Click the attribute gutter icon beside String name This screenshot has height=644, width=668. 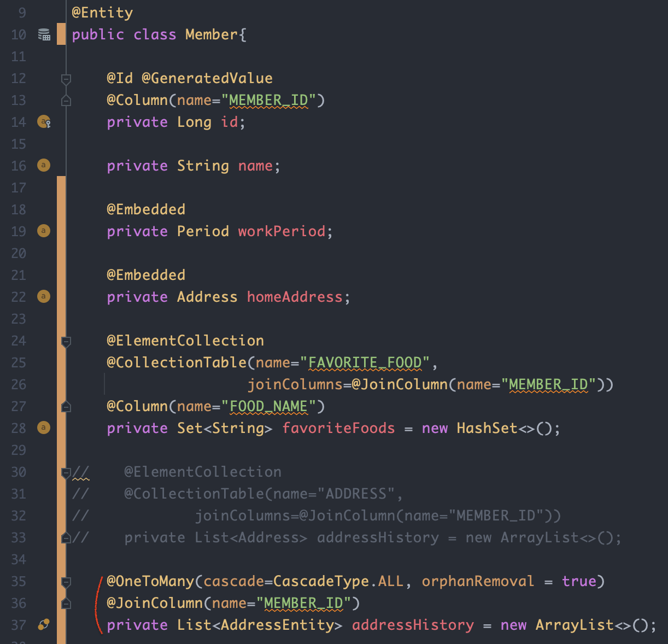[x=44, y=165]
